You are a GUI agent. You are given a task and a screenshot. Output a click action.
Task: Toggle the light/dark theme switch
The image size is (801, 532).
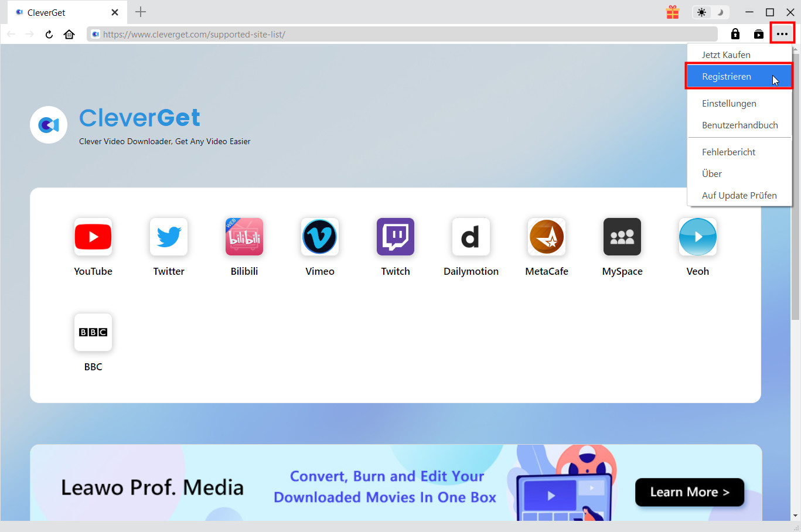[710, 12]
